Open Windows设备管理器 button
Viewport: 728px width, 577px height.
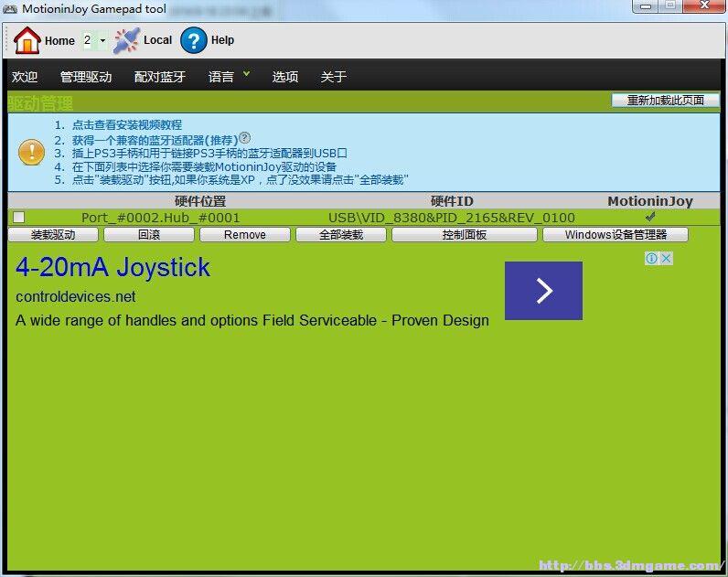(x=616, y=235)
